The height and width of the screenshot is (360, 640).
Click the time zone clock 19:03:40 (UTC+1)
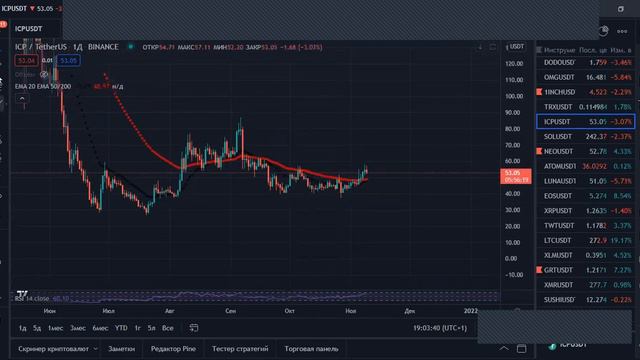click(x=440, y=328)
